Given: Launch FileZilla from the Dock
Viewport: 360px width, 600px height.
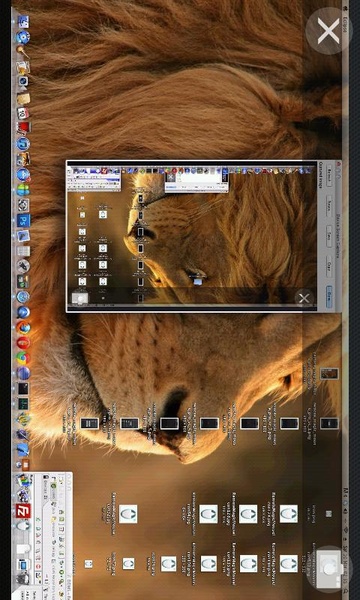Looking at the screenshot, I should coord(23,510).
